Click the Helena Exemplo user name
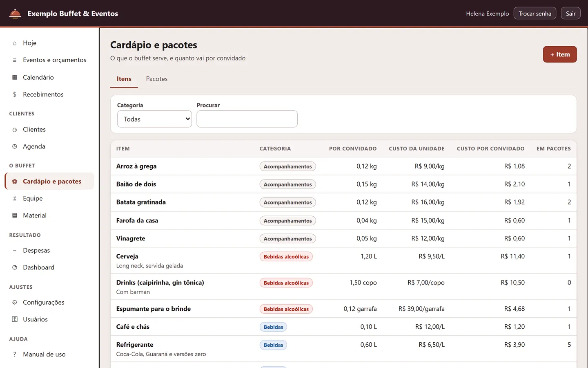 [x=488, y=13]
